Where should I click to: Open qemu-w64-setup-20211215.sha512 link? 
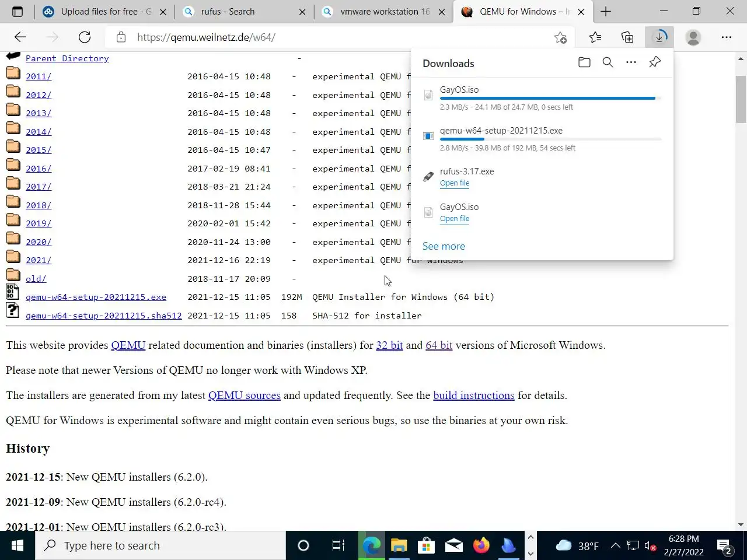coord(104,316)
